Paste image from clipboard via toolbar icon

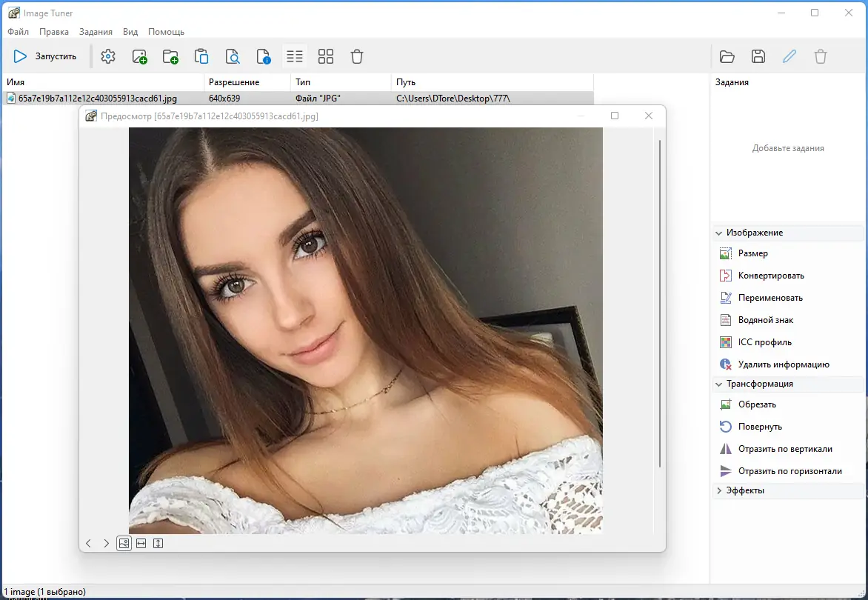[x=201, y=56]
